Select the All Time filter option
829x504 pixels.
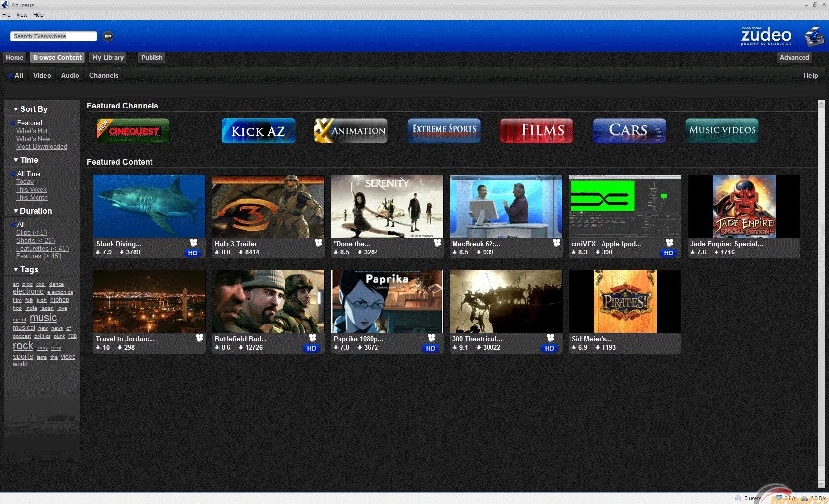[x=29, y=174]
